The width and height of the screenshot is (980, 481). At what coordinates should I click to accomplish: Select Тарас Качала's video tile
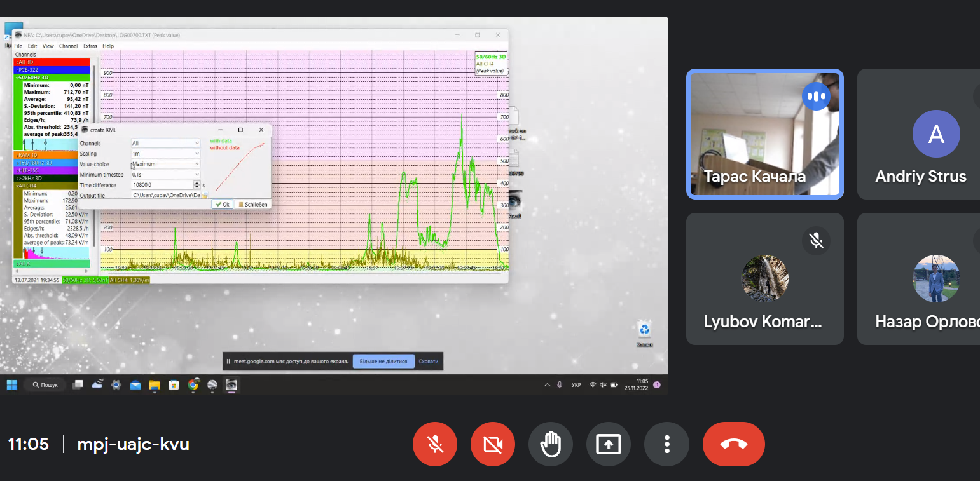765,134
